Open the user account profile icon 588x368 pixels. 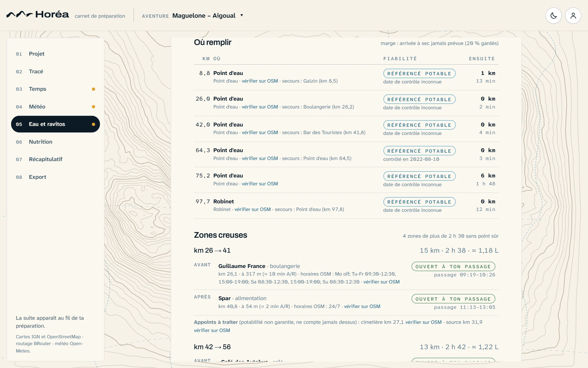(573, 16)
